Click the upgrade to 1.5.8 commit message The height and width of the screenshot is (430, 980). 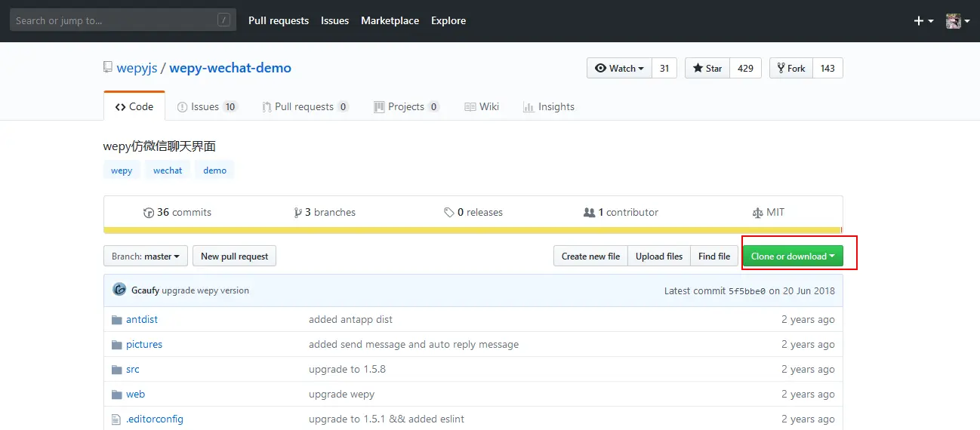point(347,370)
